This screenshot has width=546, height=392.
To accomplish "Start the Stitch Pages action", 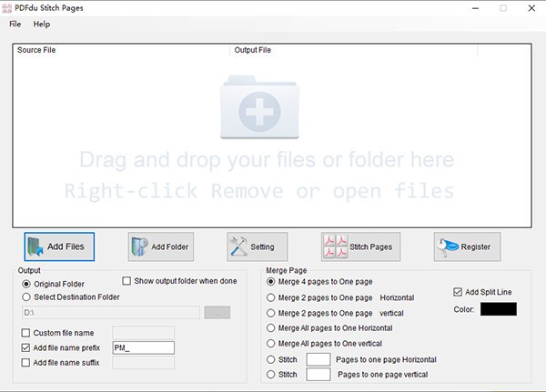I will coord(360,246).
